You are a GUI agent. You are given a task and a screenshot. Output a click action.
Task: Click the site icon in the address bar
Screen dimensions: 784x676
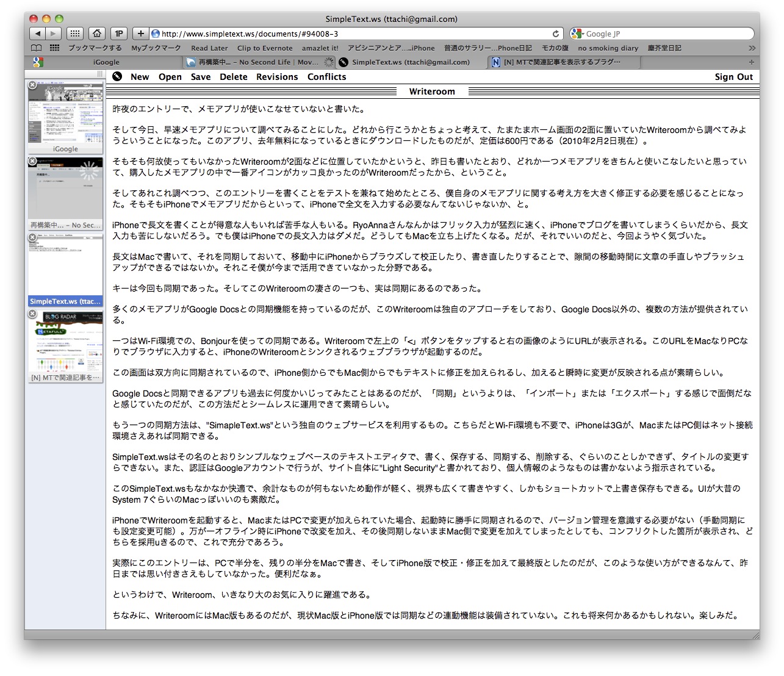156,34
